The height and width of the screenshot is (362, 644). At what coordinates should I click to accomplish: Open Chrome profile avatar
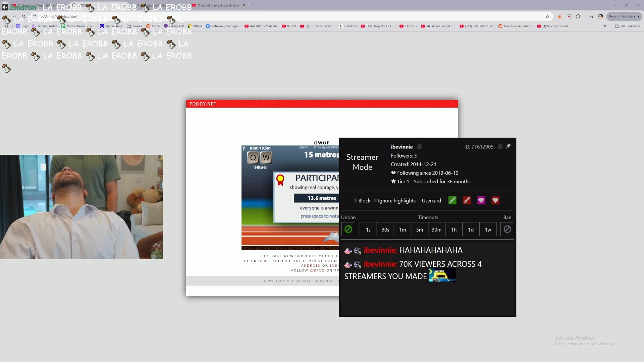(601, 16)
